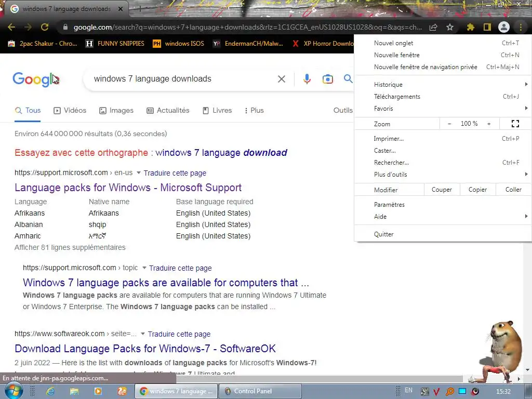Switch to Livres search tab
532x399 pixels.
tap(217, 111)
